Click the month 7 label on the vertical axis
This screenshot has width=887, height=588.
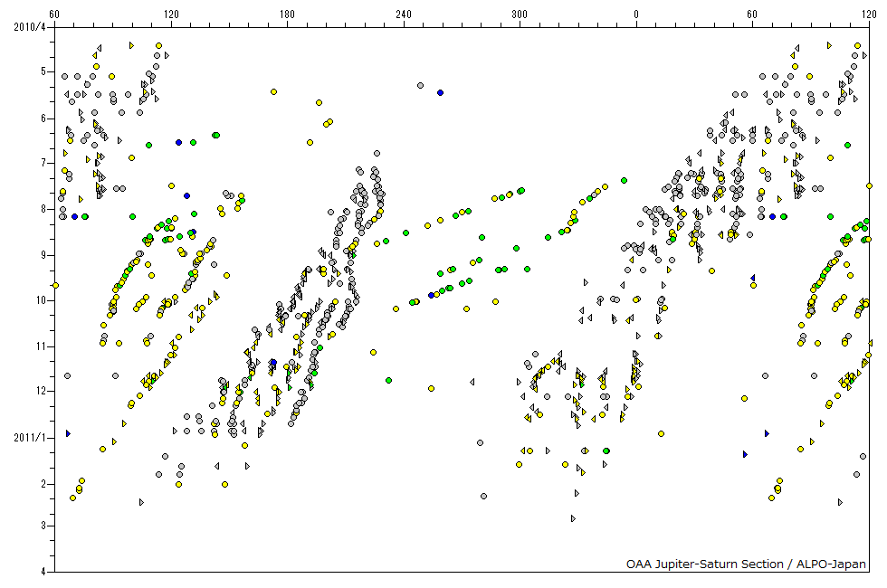pos(43,163)
